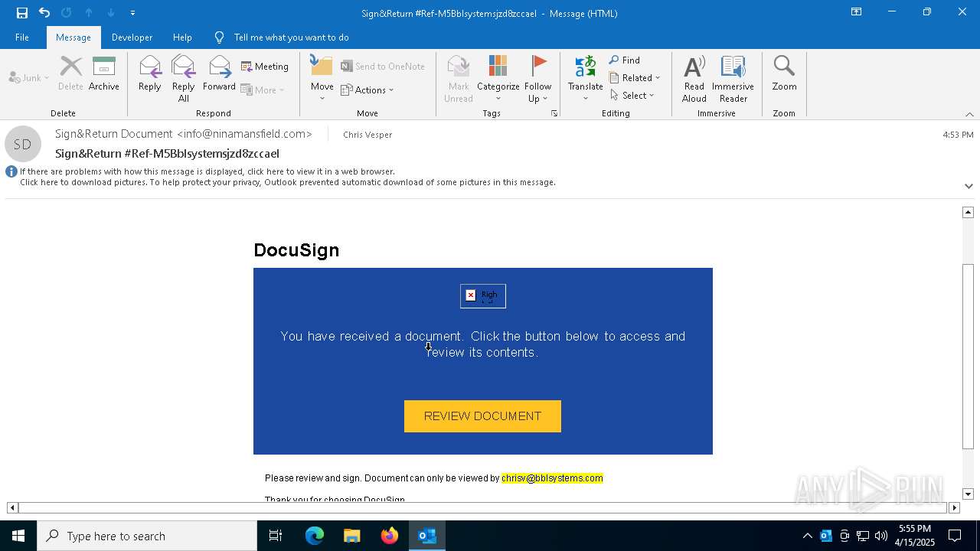This screenshot has height=551, width=980.
Task: Open the notification center
Action: [x=955, y=536]
